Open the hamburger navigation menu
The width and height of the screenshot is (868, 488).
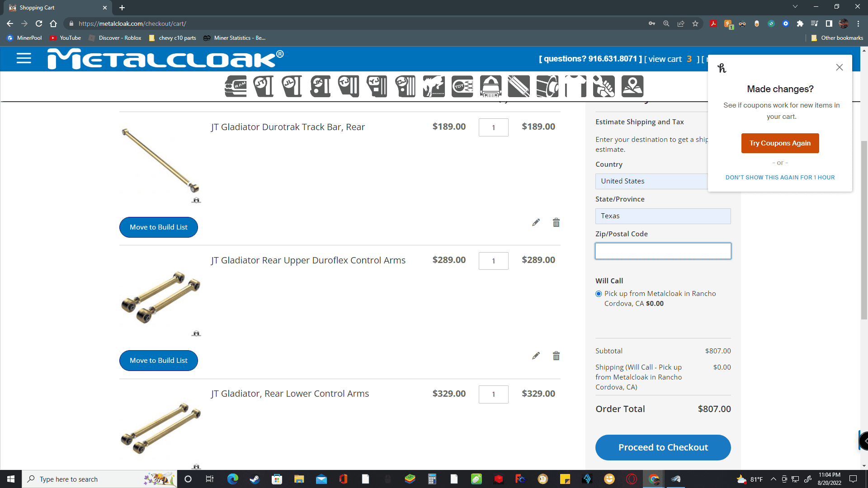pyautogui.click(x=24, y=58)
